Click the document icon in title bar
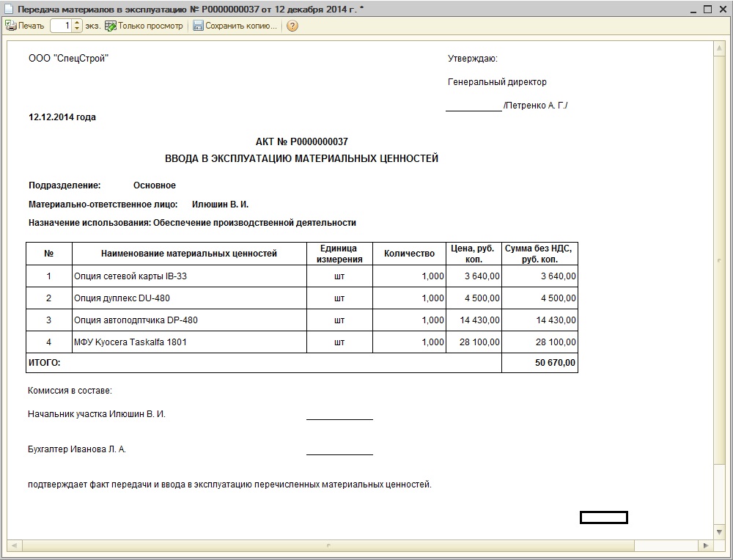Image resolution: width=733 pixels, height=560 pixels. (x=8, y=9)
